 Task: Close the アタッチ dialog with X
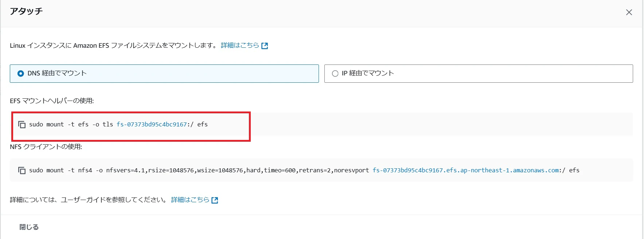(x=629, y=12)
